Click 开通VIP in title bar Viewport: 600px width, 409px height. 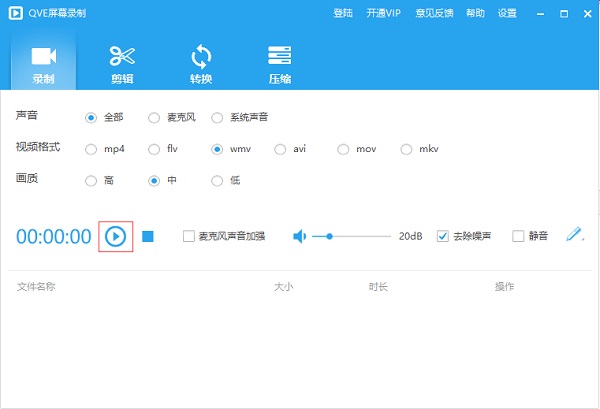[x=385, y=13]
